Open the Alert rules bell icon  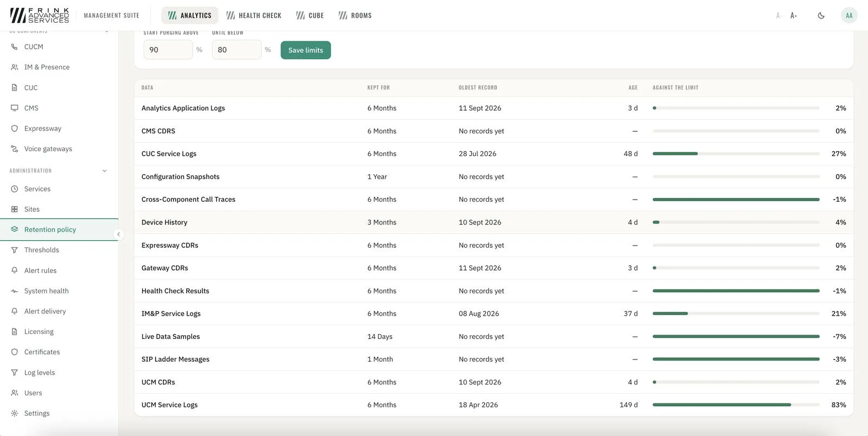15,271
